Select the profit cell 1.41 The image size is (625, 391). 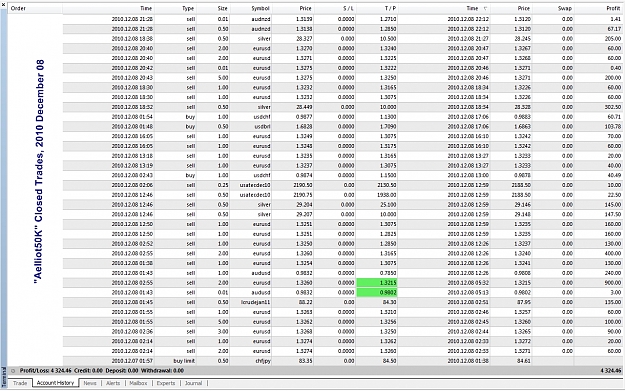(616, 19)
